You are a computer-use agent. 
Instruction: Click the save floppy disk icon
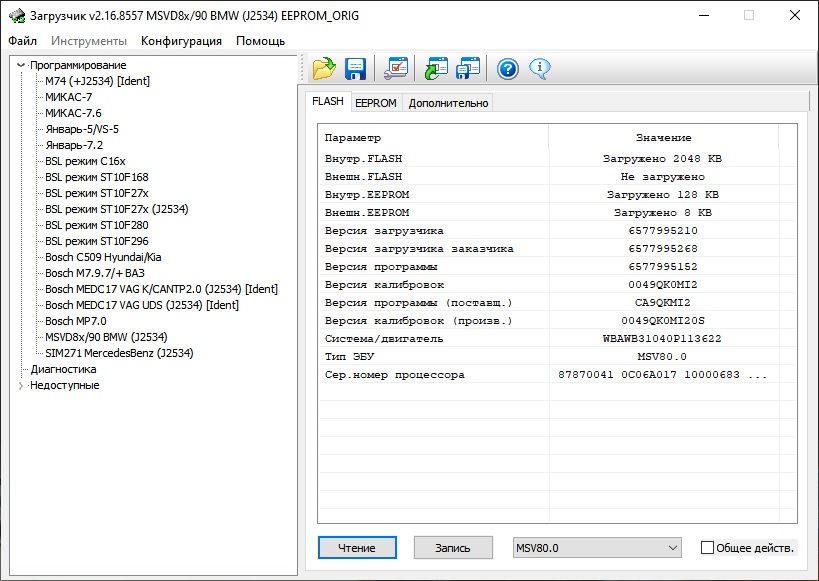(x=355, y=69)
